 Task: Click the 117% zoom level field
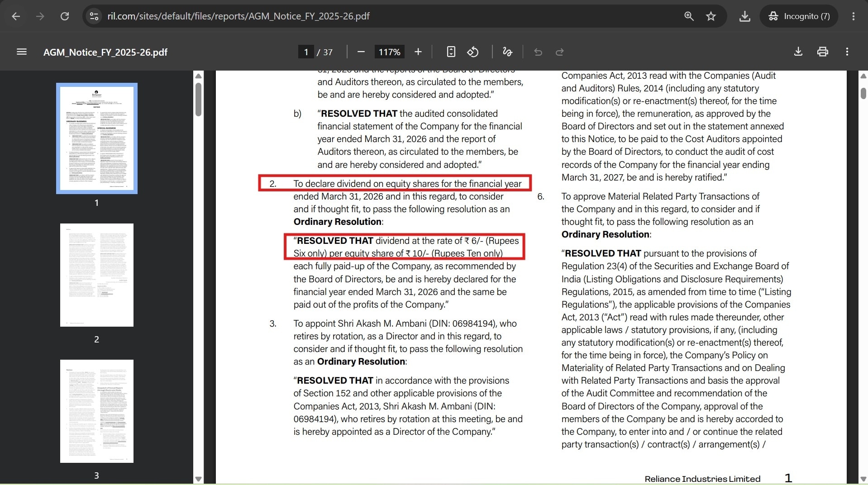click(x=390, y=52)
